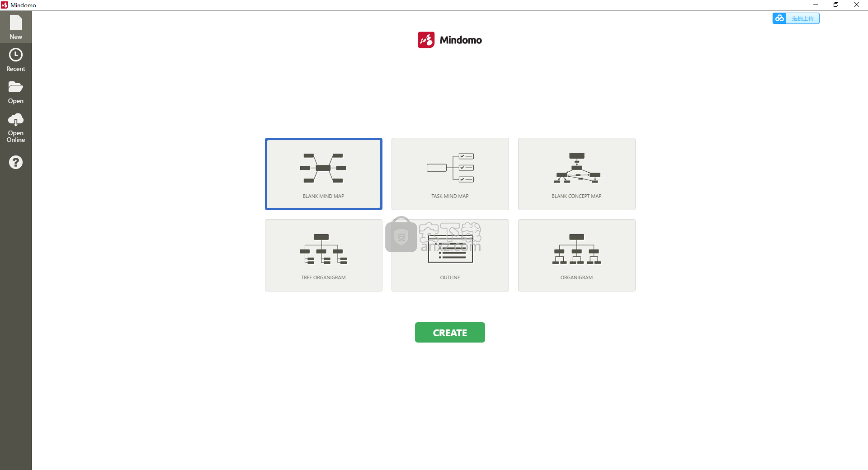Select Open Online cloud icon
Image resolution: width=868 pixels, height=470 pixels.
[16, 119]
